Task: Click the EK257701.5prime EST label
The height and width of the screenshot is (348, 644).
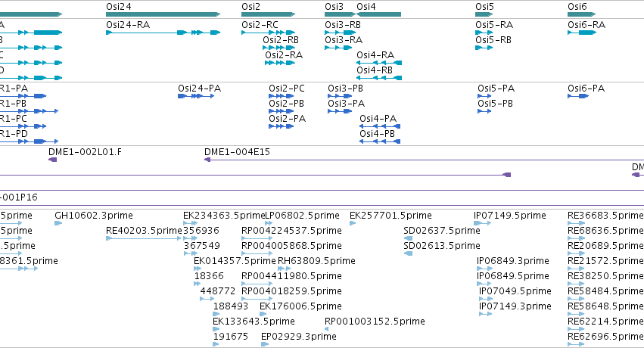Action: (390, 216)
